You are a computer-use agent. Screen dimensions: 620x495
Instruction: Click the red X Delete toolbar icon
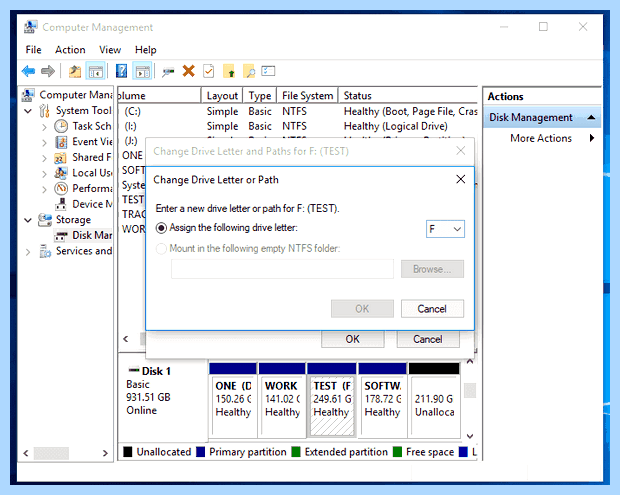pos(189,71)
